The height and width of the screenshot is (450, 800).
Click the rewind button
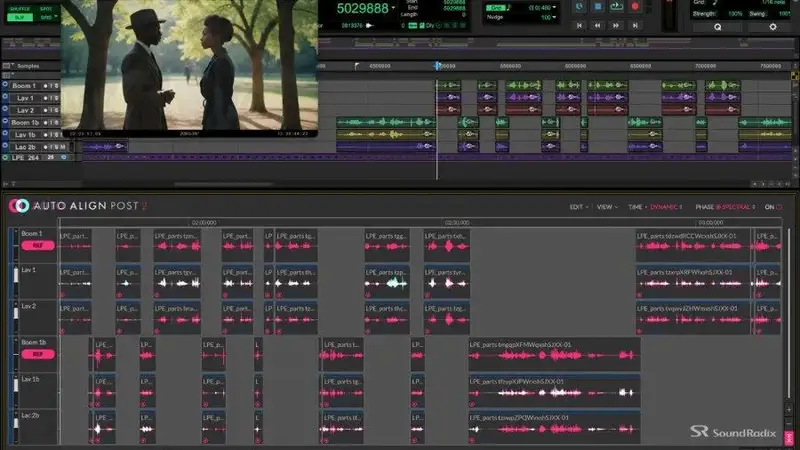pyautogui.click(x=597, y=26)
